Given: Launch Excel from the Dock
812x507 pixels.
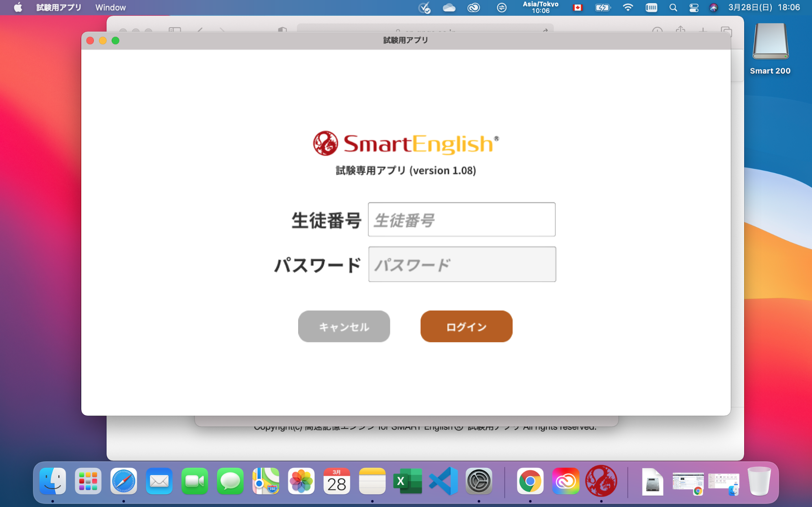Looking at the screenshot, I should 408,481.
